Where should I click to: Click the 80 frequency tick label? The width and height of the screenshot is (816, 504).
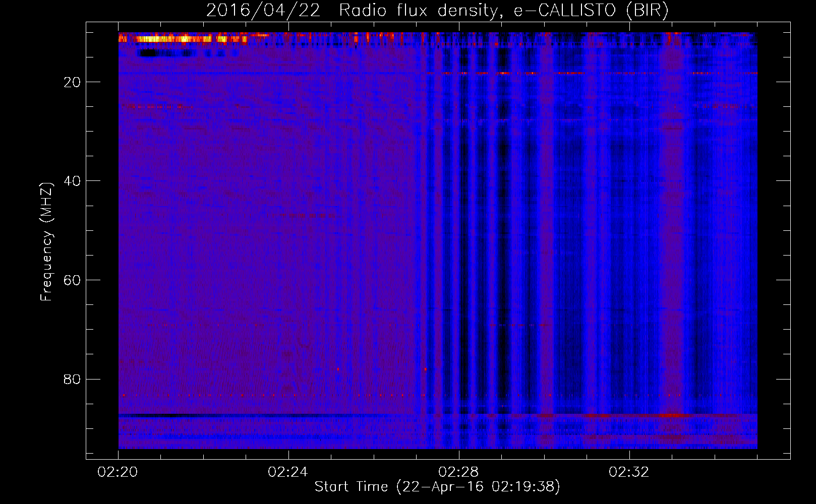(x=72, y=379)
